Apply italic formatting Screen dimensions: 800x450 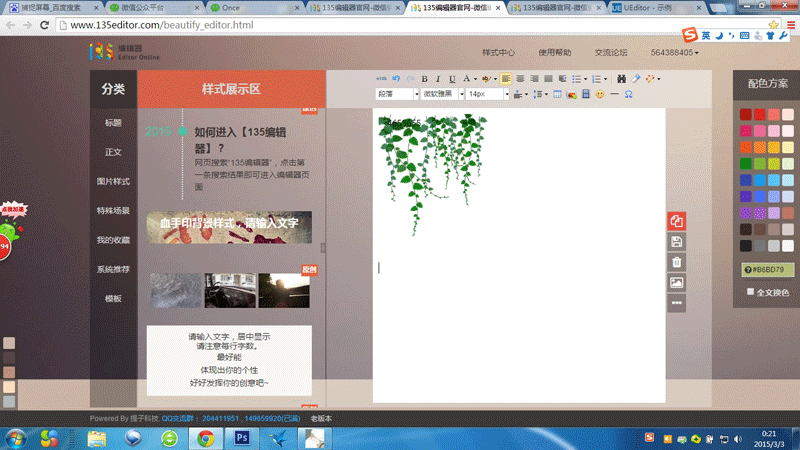[x=438, y=79]
